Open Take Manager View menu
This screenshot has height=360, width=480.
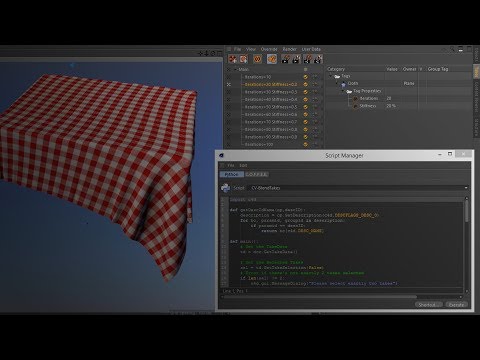click(251, 49)
